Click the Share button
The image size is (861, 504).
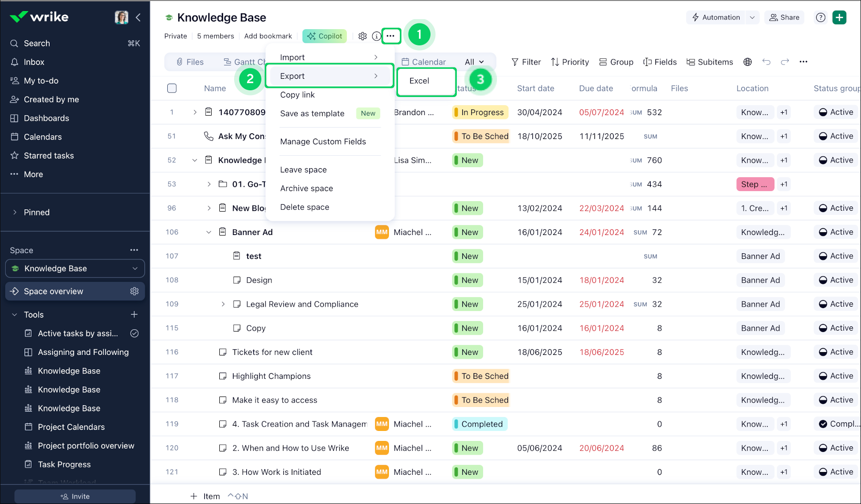click(x=784, y=18)
